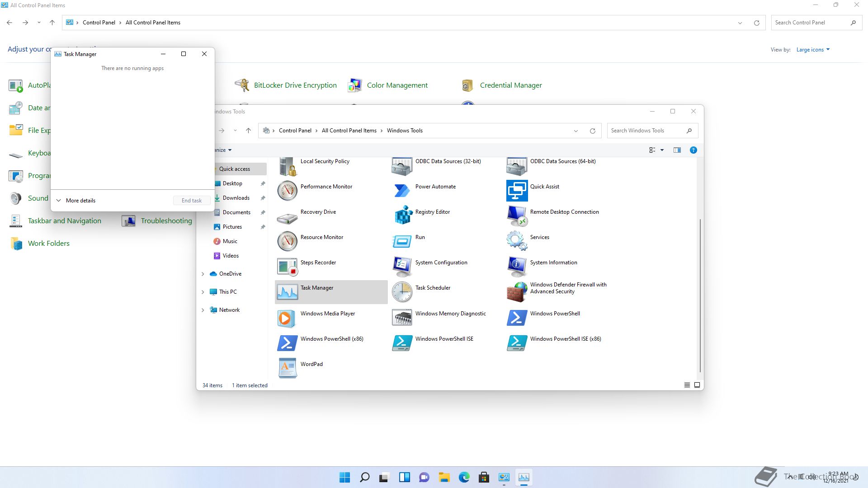Open ODBC Data Sources (64-bit) icon
The image size is (868, 488).
[517, 166]
